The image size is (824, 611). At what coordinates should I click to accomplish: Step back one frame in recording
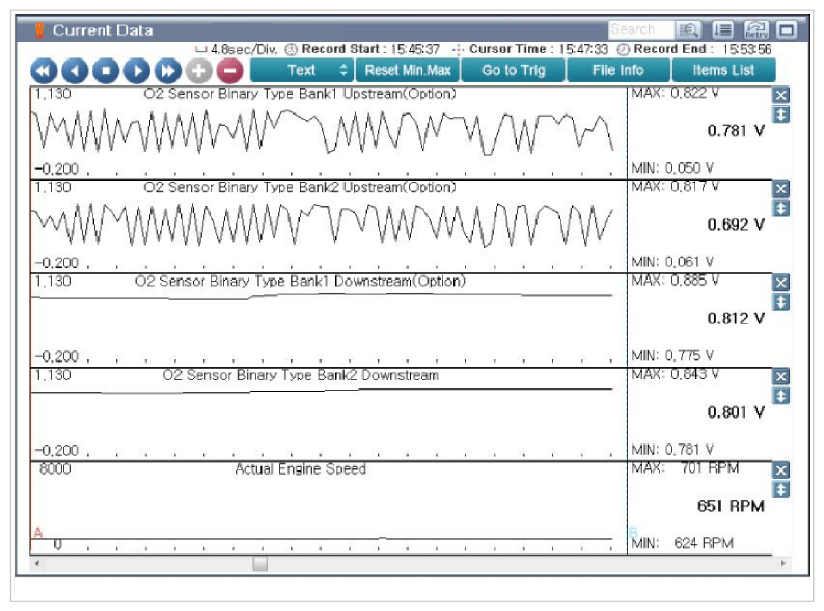point(75,70)
